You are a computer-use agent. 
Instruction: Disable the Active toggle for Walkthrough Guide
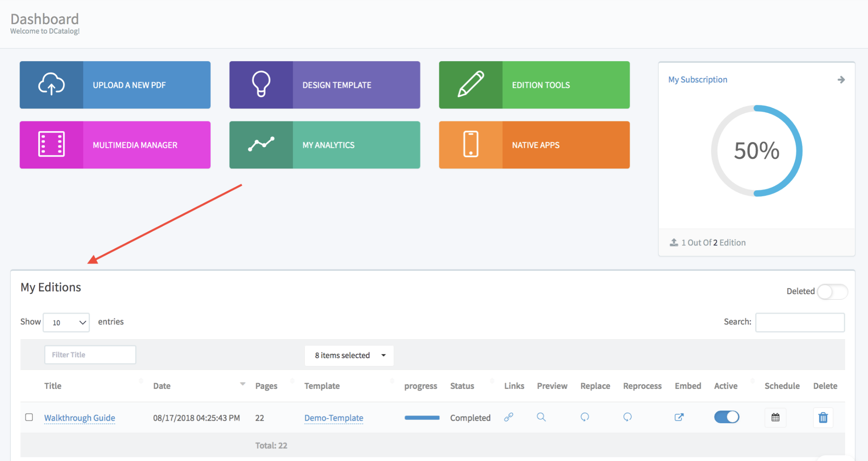click(726, 417)
